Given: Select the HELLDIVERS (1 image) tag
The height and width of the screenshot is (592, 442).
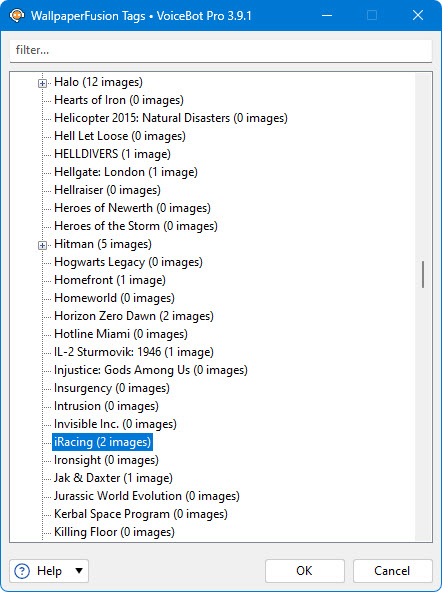Looking at the screenshot, I should 112,154.
